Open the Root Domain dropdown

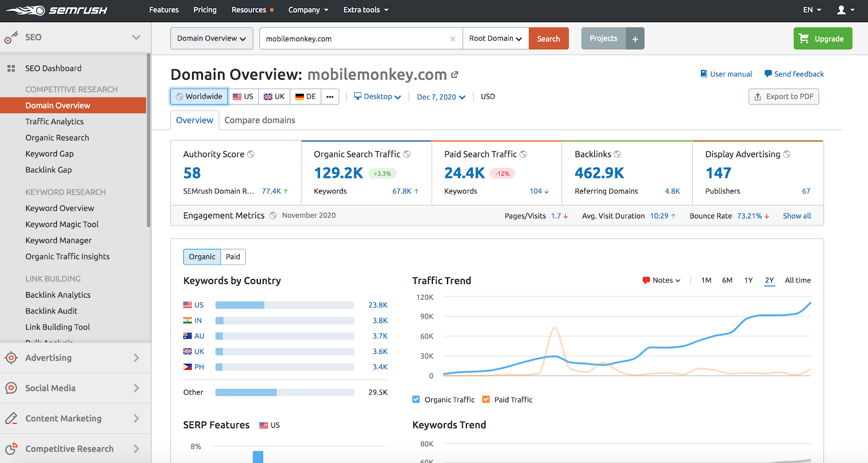496,38
